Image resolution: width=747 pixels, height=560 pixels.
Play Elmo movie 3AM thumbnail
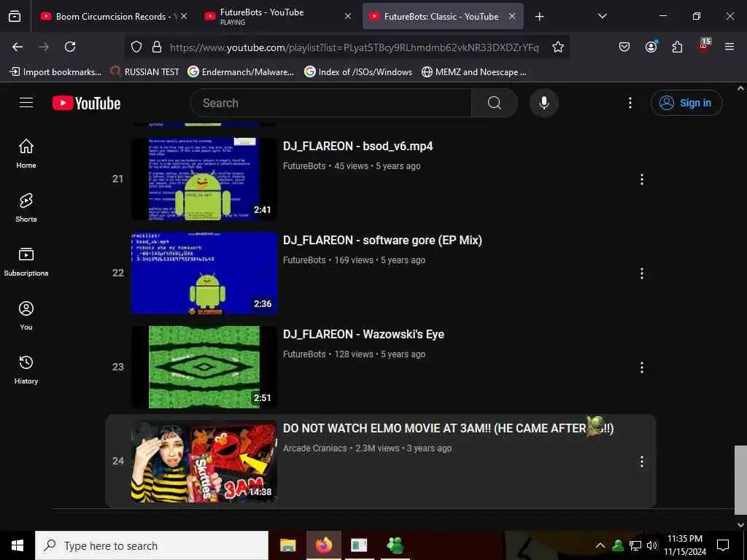(x=204, y=462)
